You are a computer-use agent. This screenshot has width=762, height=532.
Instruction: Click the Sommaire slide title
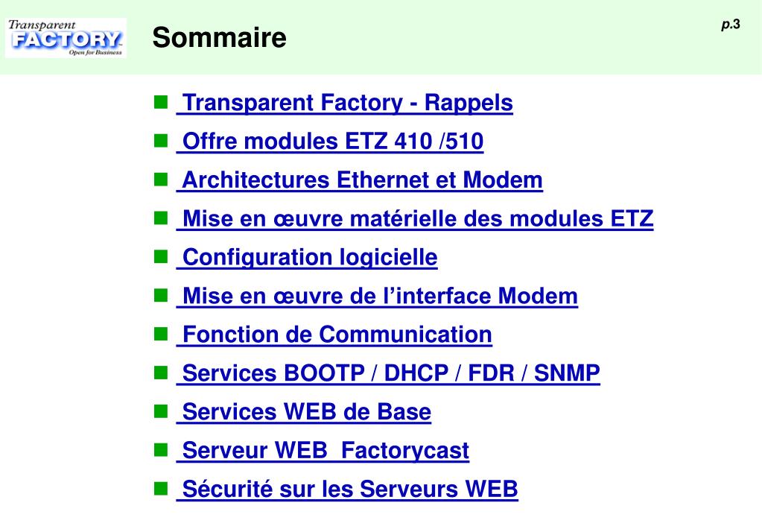click(219, 37)
